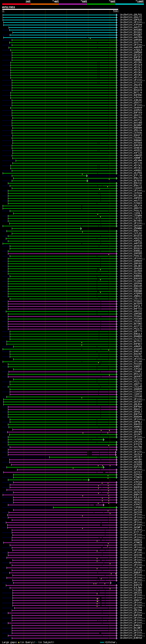This screenshot has width=146, height=644.
Task: Open the UniRef100_Q9SSA0 hit
Action: click(131, 226)
